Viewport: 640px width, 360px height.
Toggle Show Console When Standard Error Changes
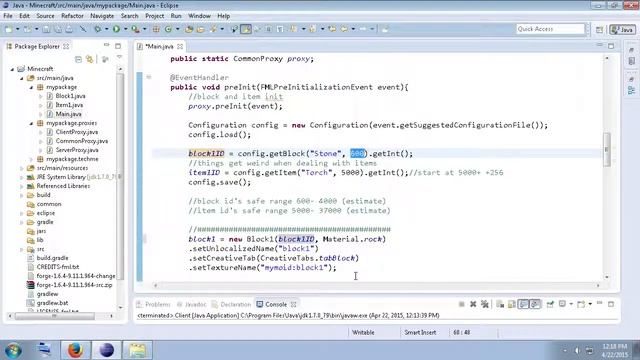click(x=535, y=304)
